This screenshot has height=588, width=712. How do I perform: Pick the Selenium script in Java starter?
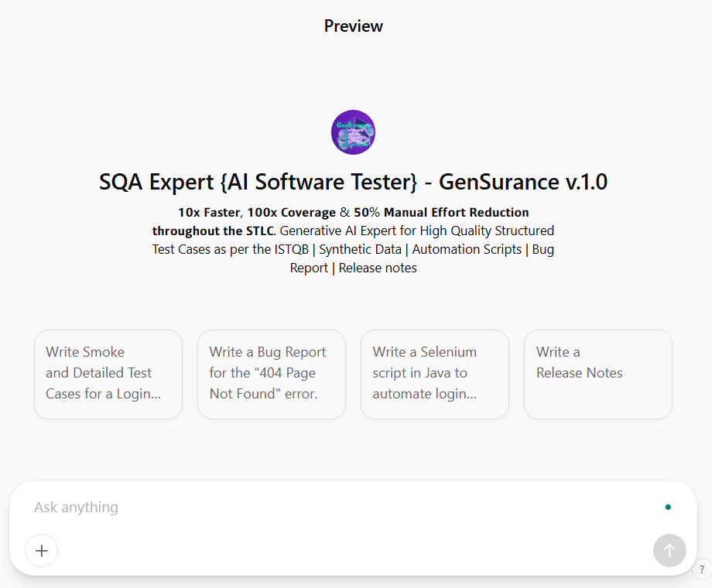pyautogui.click(x=435, y=374)
